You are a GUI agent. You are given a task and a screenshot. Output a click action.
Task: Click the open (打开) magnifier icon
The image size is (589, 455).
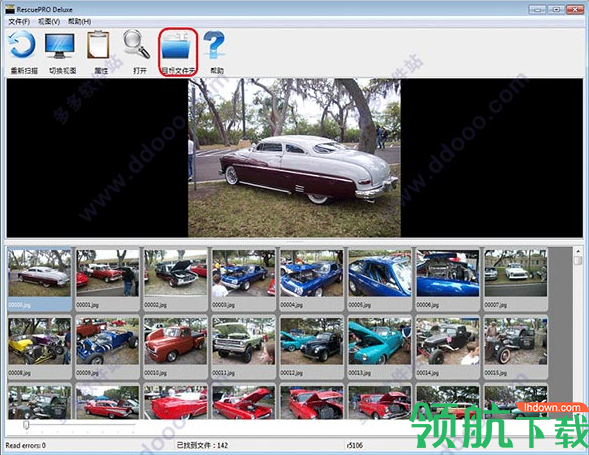137,44
